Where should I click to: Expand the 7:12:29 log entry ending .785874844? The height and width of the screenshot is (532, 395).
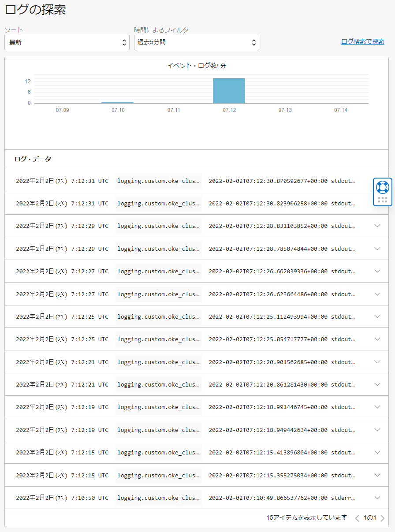pos(377,249)
